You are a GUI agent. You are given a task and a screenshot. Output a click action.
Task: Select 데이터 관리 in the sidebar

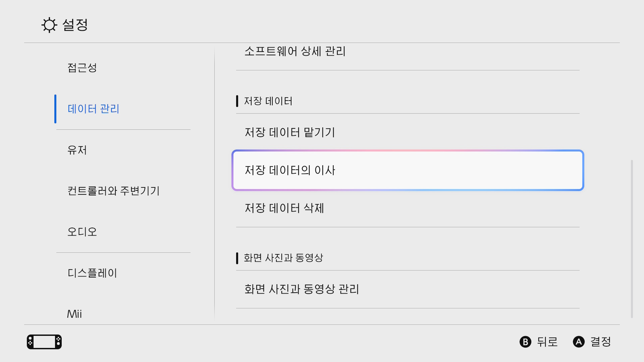(93, 109)
